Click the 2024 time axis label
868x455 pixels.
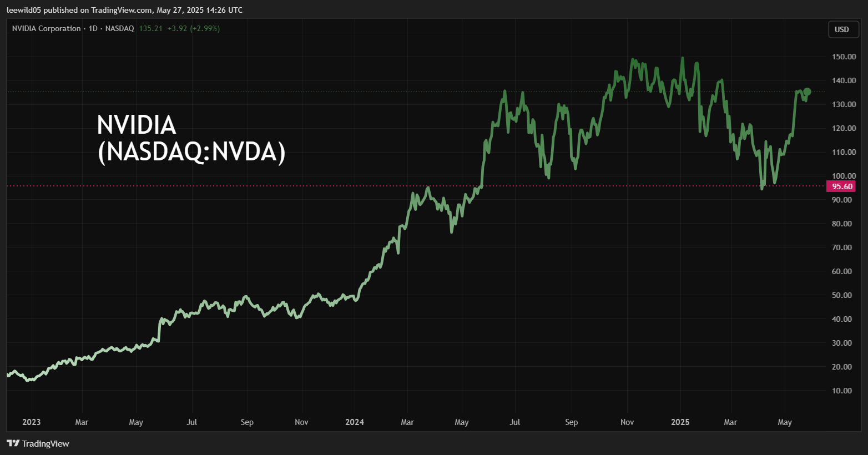pyautogui.click(x=355, y=422)
